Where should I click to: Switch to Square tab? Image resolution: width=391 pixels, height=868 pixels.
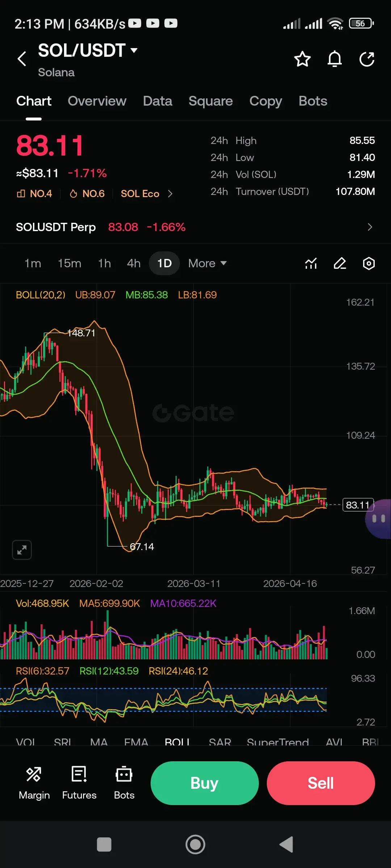pos(211,101)
